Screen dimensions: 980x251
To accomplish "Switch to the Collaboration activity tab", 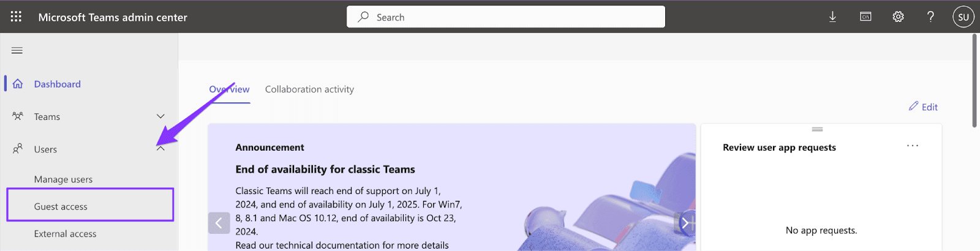I will click(x=309, y=89).
